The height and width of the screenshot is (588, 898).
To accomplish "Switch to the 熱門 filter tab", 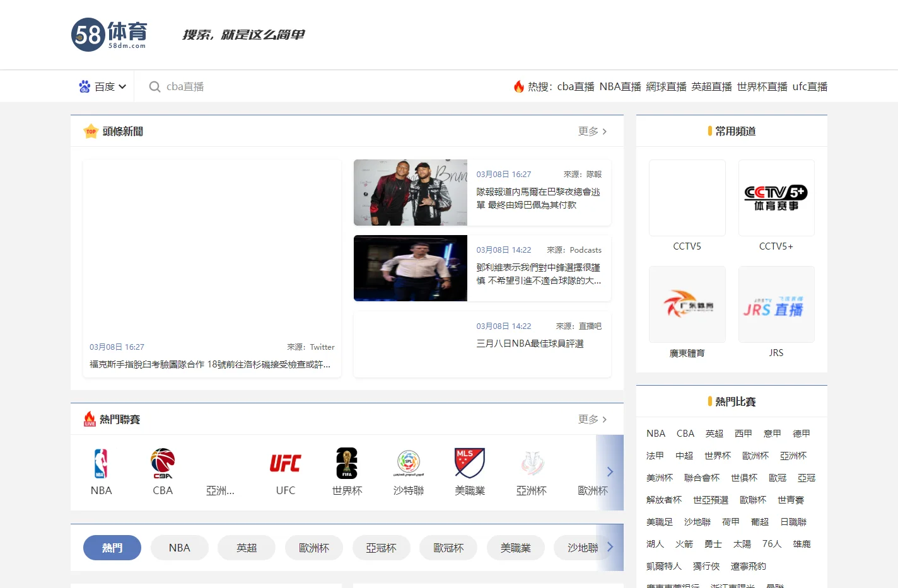I will tap(112, 548).
